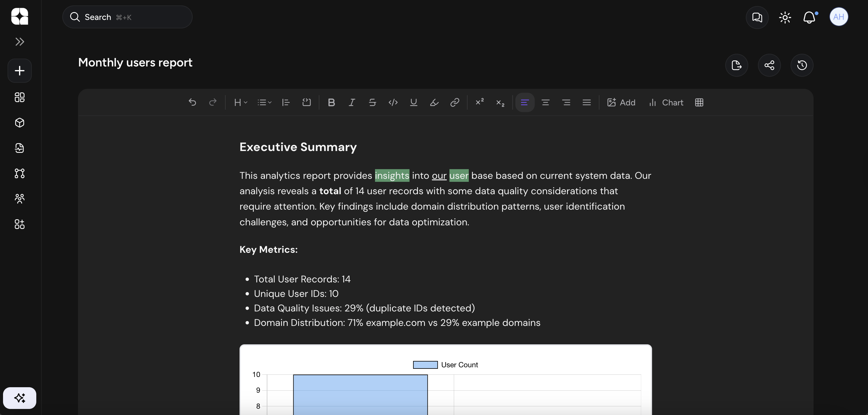The height and width of the screenshot is (415, 868).
Task: Open the list type dropdown
Action: (264, 102)
